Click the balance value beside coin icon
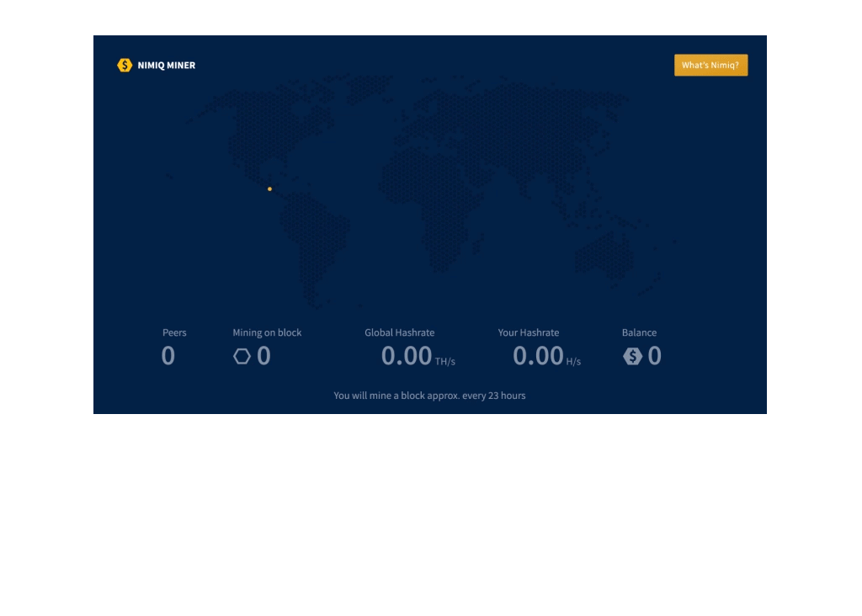 [655, 356]
